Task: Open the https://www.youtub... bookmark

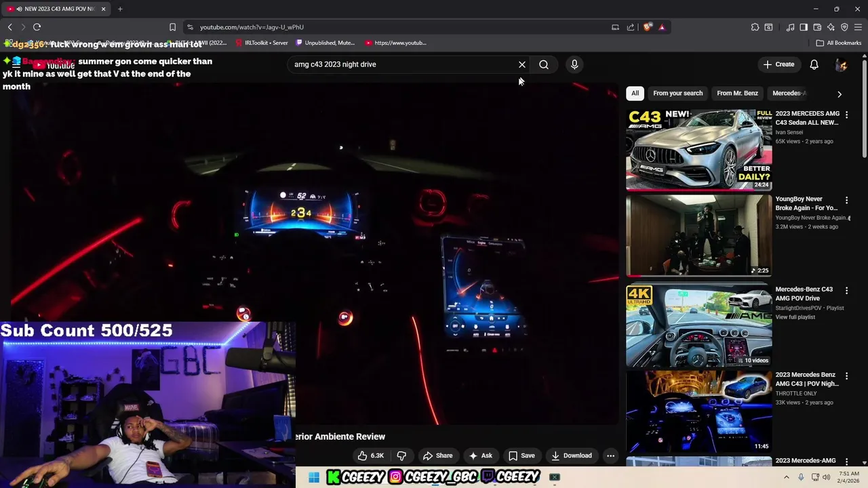Action: (x=396, y=43)
